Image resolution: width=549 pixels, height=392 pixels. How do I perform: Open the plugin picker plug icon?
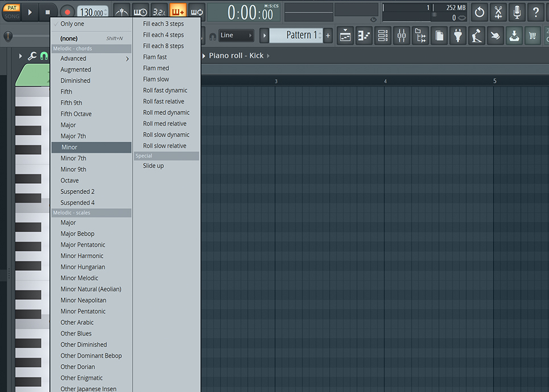pos(457,35)
